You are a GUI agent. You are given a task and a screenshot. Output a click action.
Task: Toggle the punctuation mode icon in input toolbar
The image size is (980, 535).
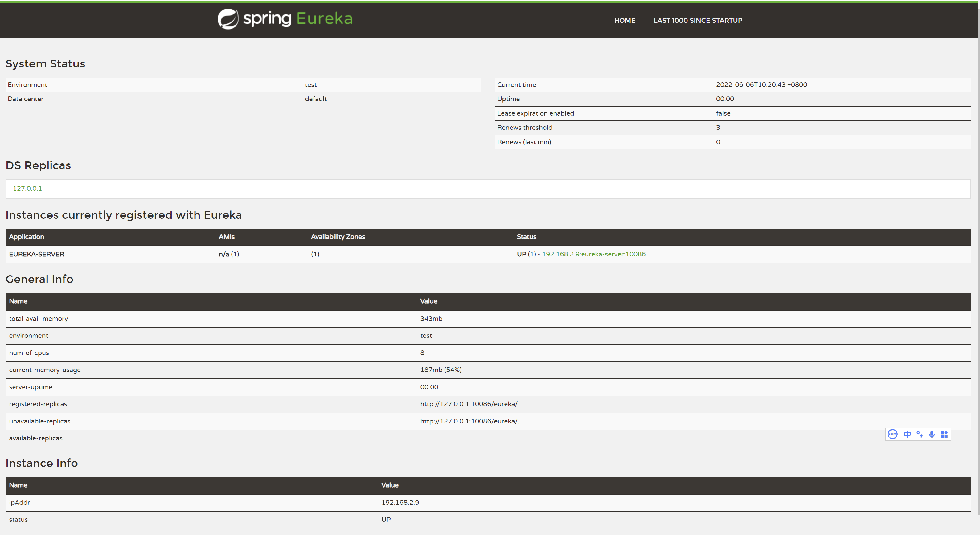(920, 434)
